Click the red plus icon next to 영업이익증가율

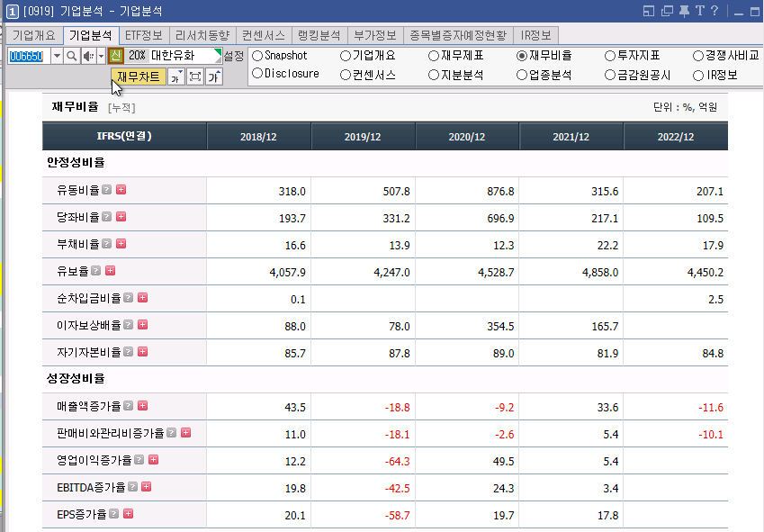[153, 459]
